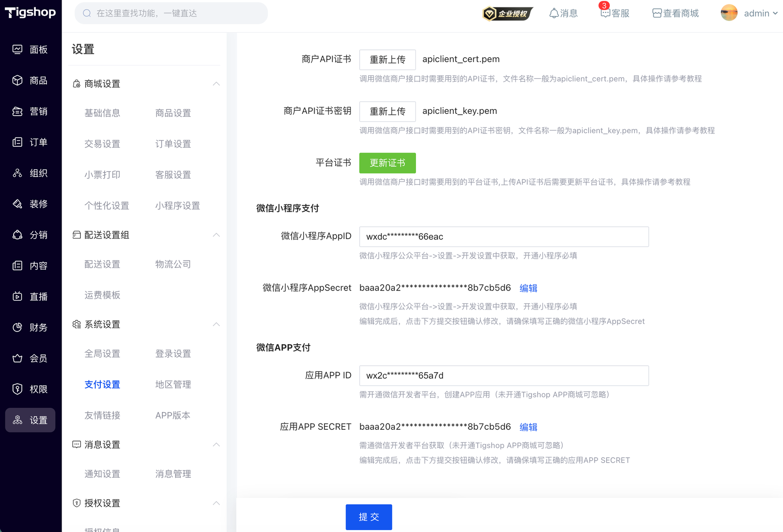The image size is (783, 532).
Task: Open the 面板 dashboard icon in sidebar
Action: (x=18, y=49)
